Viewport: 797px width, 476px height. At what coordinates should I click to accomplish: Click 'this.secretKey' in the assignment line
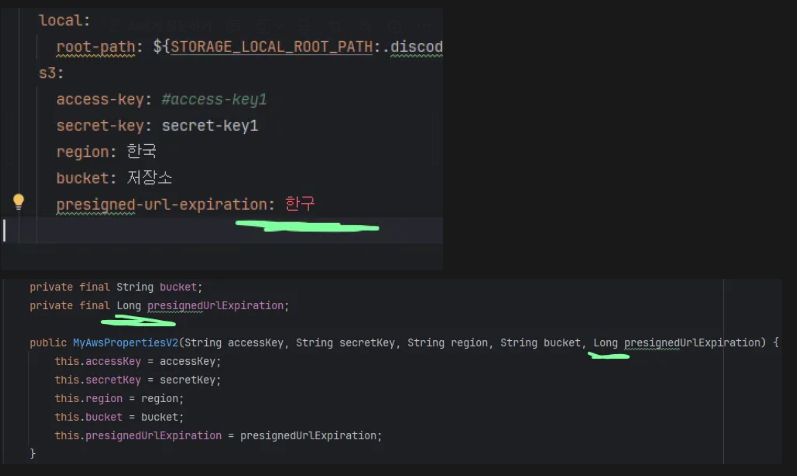point(98,380)
